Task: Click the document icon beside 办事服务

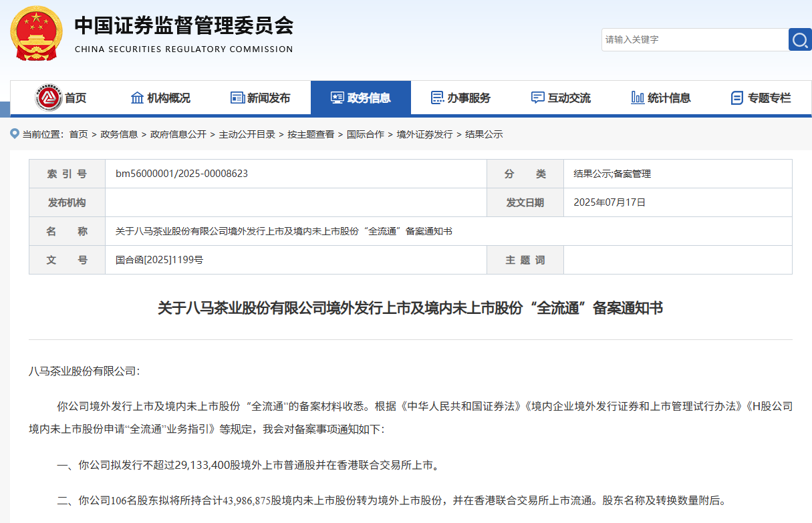Action: (438, 98)
